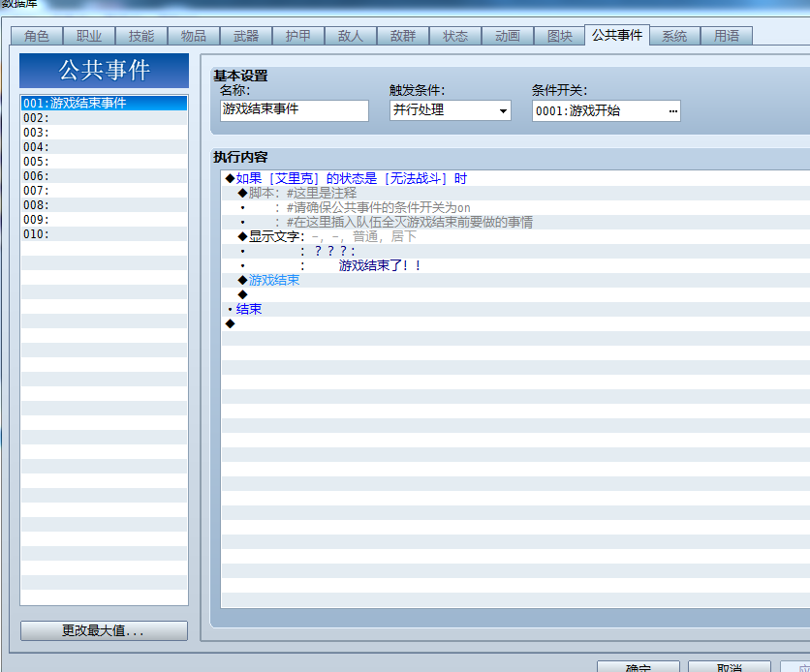Switch to the 角色 tab
This screenshot has width=810, height=672.
coord(37,36)
